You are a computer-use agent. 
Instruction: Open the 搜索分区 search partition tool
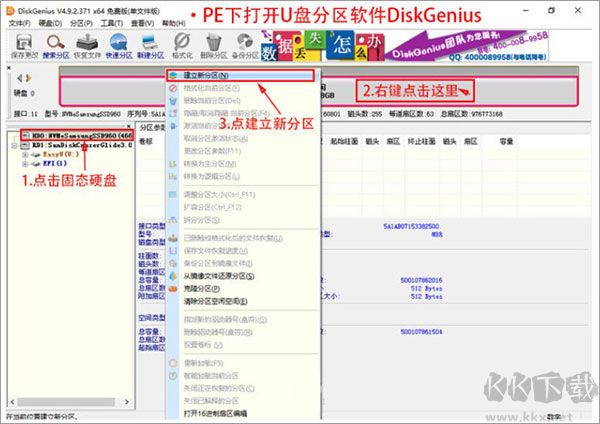(56, 46)
